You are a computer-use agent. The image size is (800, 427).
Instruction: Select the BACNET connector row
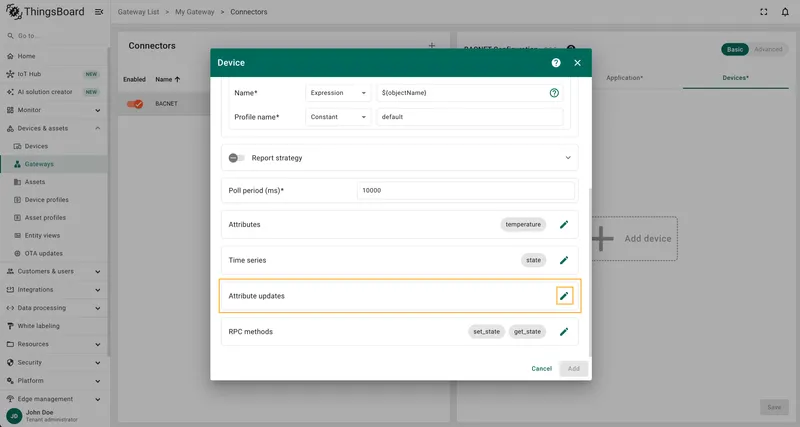[166, 104]
